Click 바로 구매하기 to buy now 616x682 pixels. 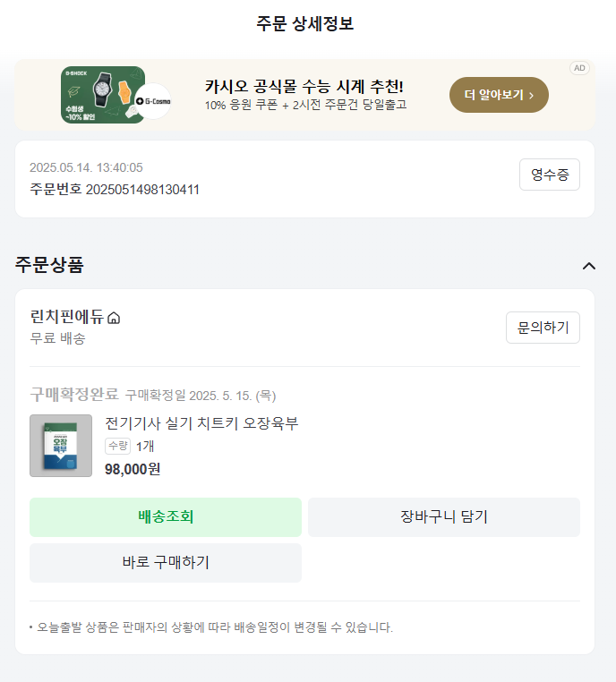166,563
